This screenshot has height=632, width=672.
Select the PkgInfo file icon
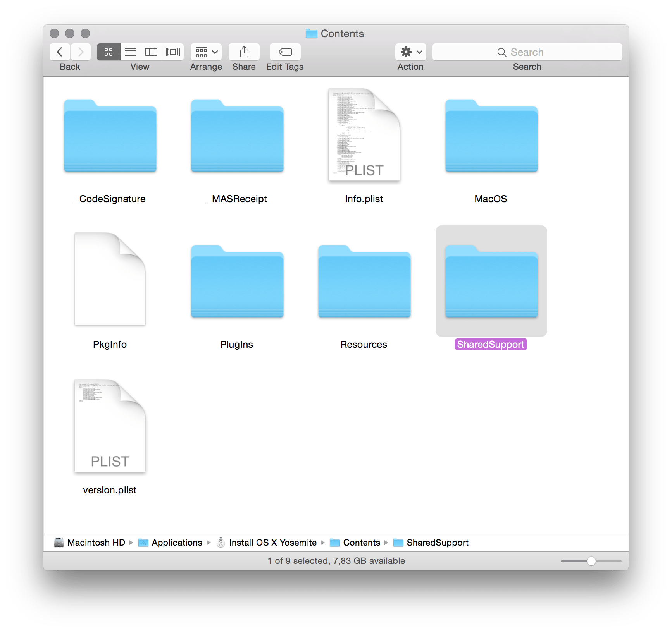tap(110, 279)
